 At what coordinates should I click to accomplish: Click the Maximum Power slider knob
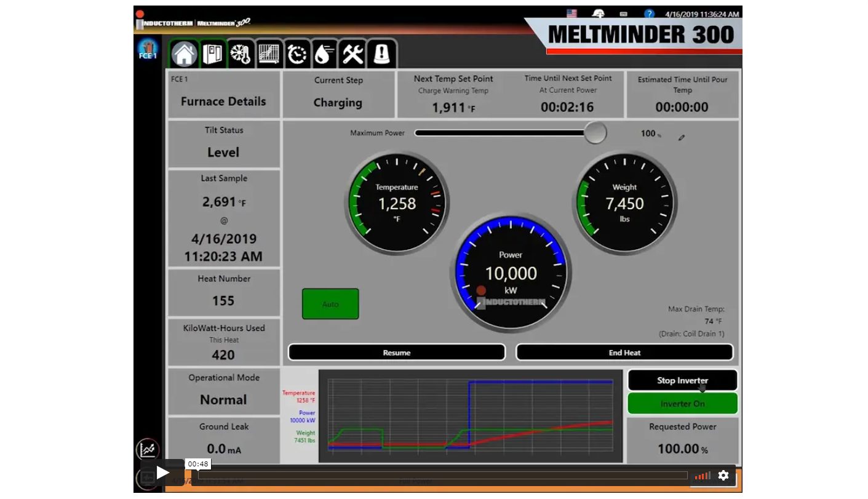click(x=595, y=132)
